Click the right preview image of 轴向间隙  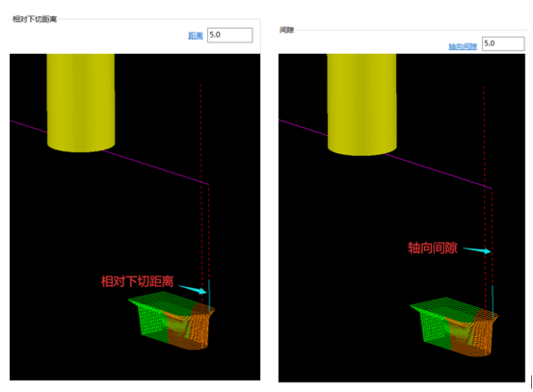402,218
